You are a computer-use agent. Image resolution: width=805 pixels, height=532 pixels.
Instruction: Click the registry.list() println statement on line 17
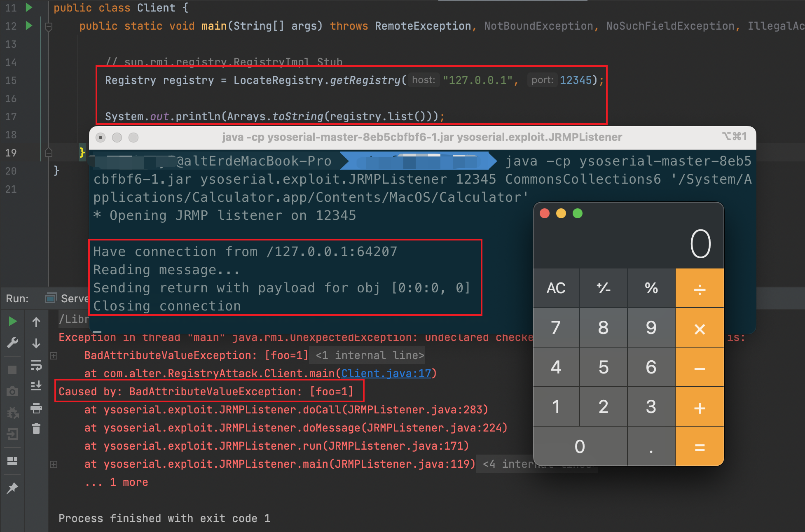pyautogui.click(x=275, y=117)
